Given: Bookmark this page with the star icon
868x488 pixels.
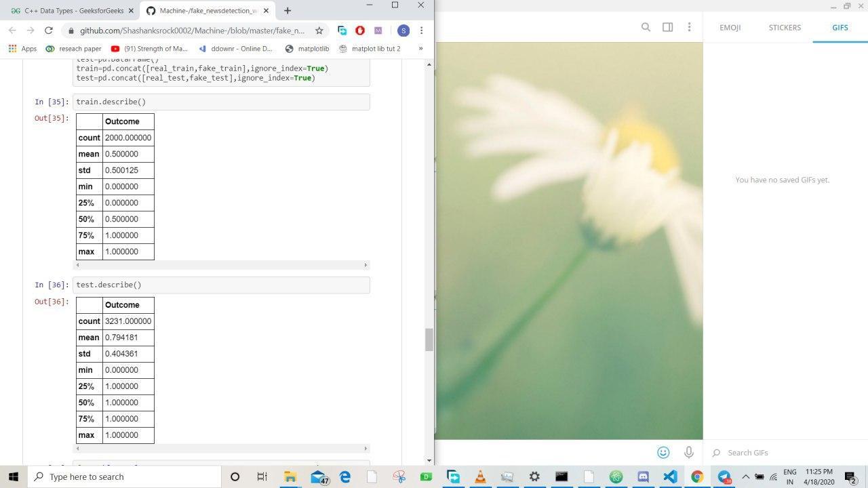Looking at the screenshot, I should tap(319, 30).
